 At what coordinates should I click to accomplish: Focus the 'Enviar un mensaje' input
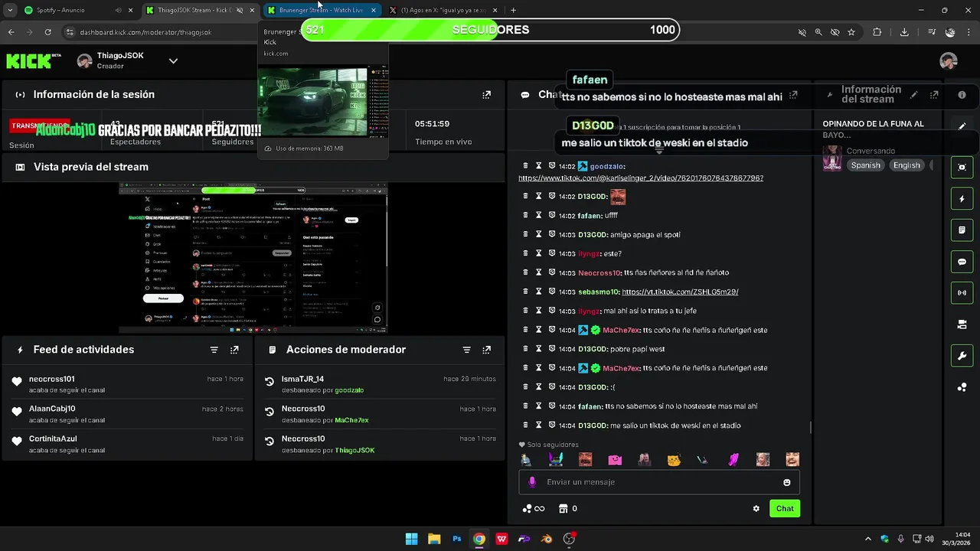click(x=658, y=482)
